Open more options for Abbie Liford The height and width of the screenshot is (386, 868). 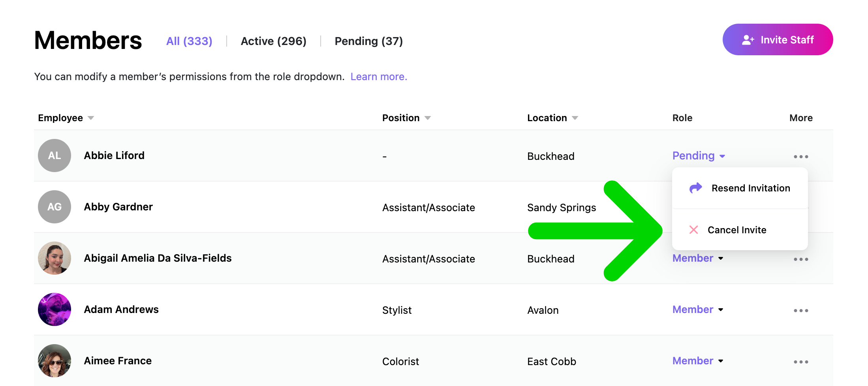tap(801, 157)
